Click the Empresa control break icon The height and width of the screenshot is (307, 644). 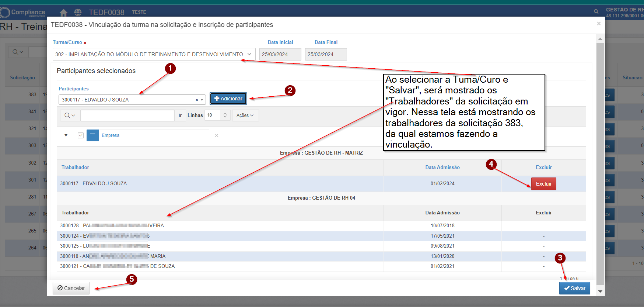pyautogui.click(x=92, y=135)
